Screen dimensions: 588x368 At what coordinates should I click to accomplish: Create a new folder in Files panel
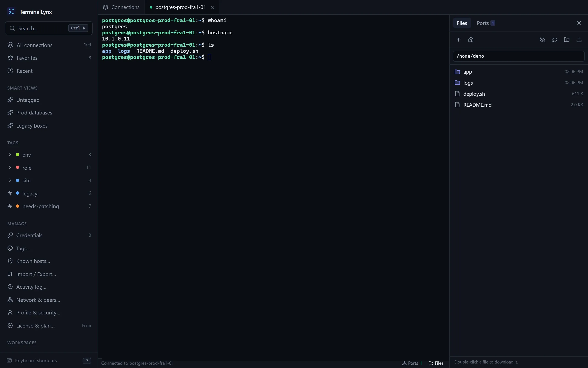click(567, 40)
